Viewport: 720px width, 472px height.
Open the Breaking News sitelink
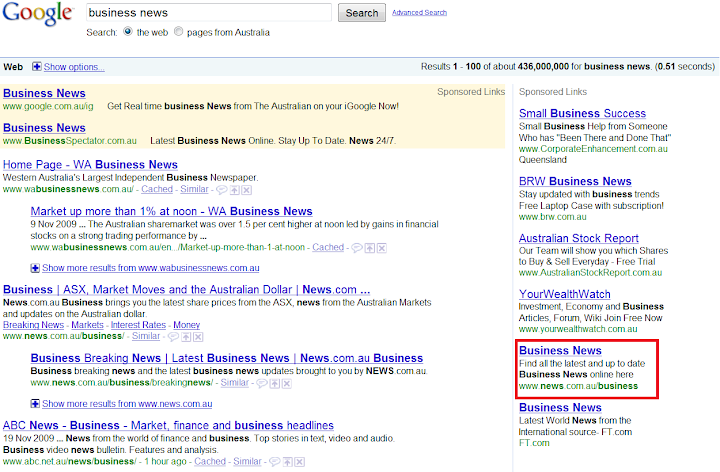[x=34, y=325]
